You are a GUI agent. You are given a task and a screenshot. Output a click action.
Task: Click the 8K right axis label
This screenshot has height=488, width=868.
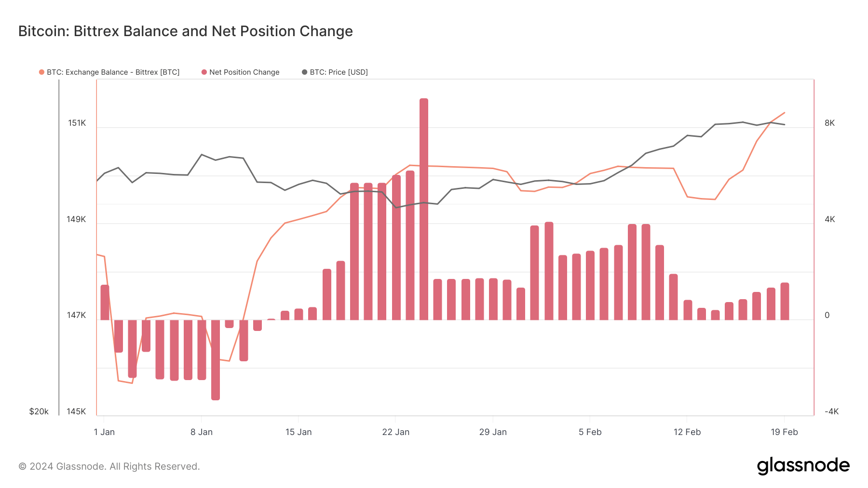(829, 123)
